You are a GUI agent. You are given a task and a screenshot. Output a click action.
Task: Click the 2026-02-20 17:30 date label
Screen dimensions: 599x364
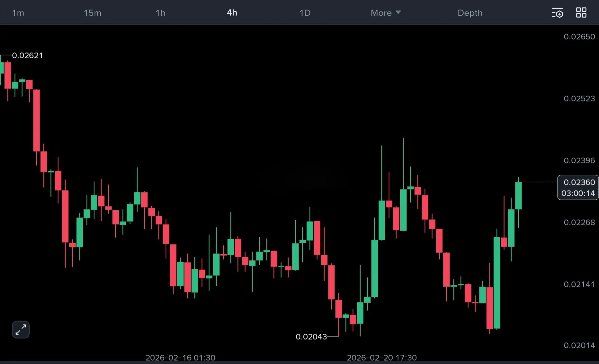pos(382,357)
